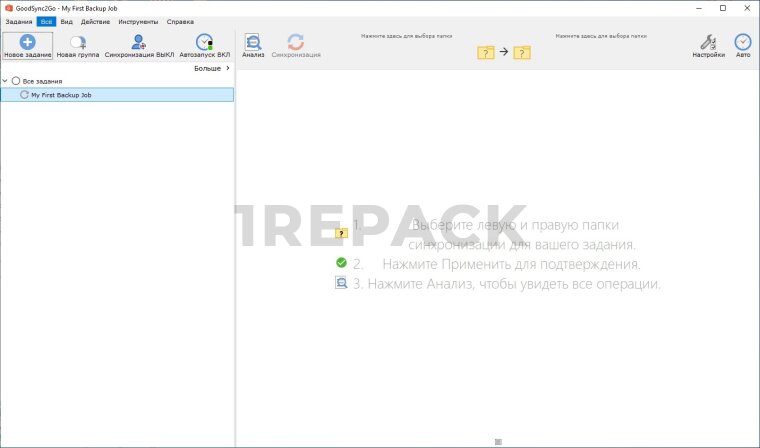Open Настройки (Settings) wrench icon
Viewport: 760px width, 448px height.
coord(708,42)
